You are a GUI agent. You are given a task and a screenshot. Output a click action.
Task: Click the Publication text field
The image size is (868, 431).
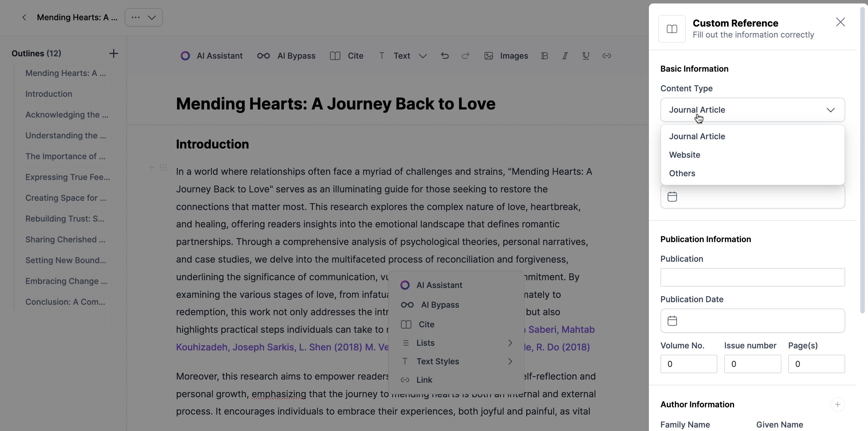coord(753,277)
